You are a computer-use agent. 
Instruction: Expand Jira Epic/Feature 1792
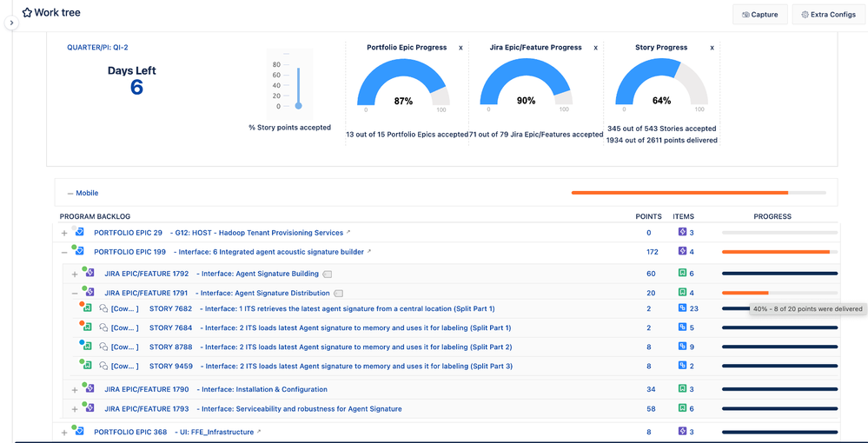(75, 274)
